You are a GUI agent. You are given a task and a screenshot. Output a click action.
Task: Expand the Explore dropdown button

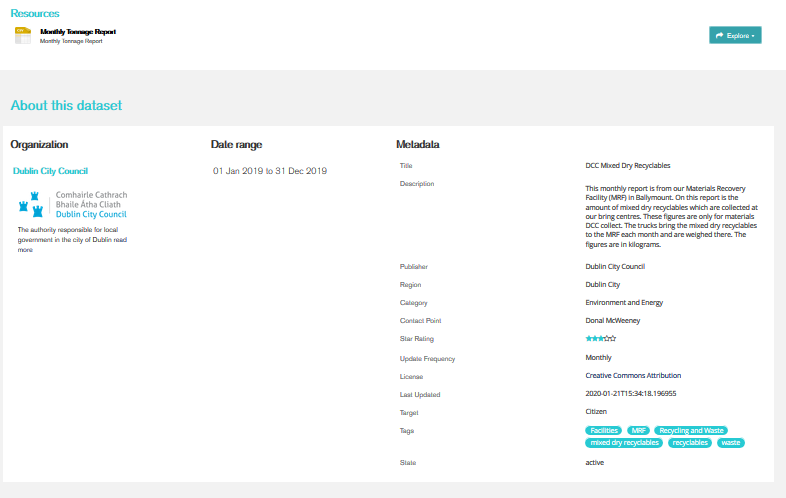(735, 35)
